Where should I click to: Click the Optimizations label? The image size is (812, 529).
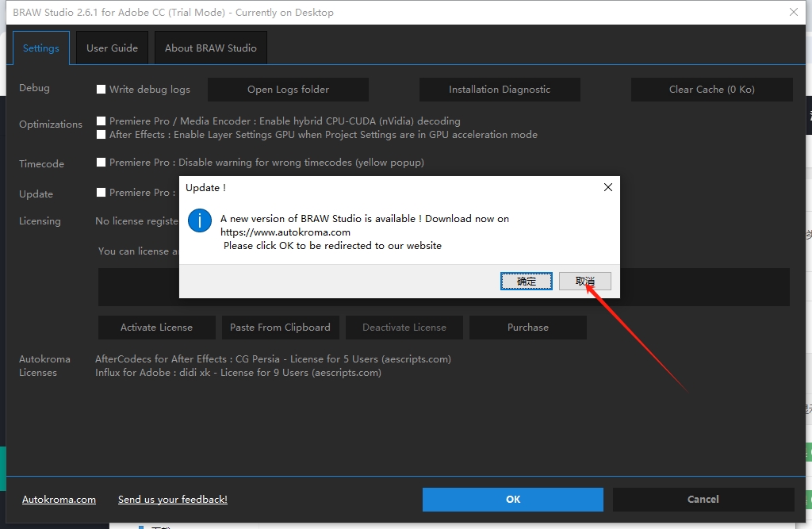pos(51,125)
